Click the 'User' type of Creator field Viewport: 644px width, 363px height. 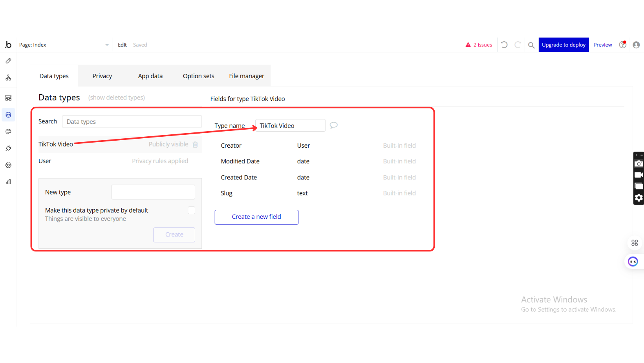[x=304, y=146]
